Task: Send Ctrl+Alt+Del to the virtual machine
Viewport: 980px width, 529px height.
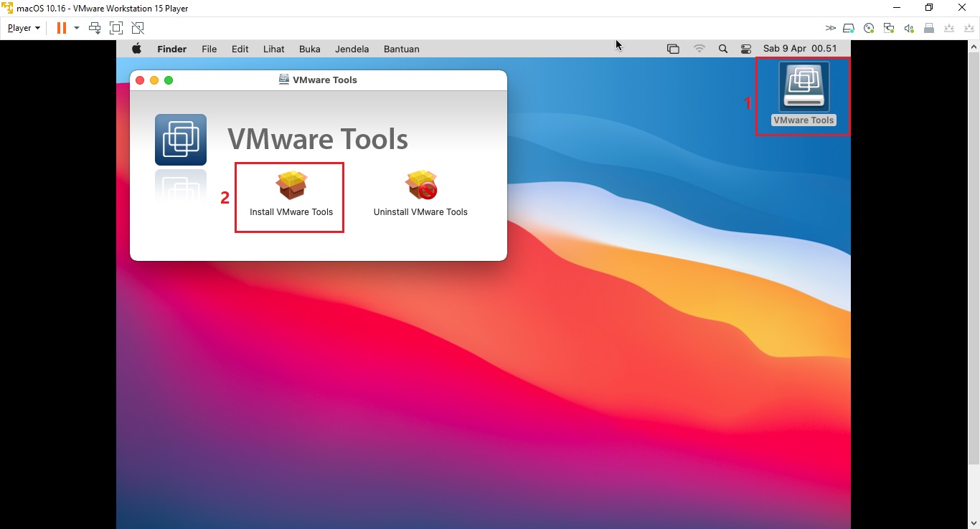Action: (95, 28)
